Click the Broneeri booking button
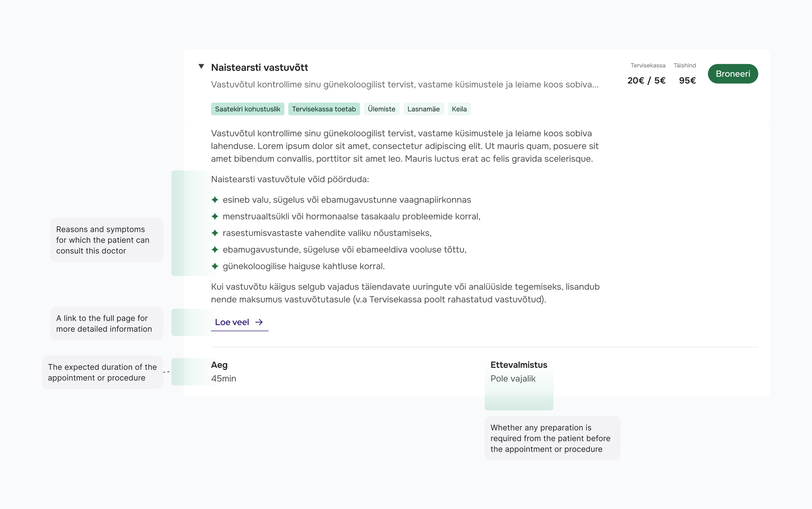 [x=733, y=74]
